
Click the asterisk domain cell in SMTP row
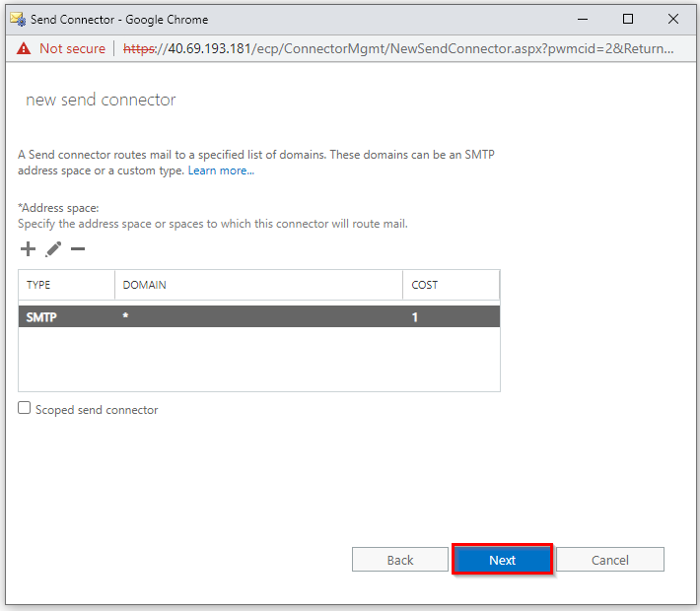click(125, 316)
